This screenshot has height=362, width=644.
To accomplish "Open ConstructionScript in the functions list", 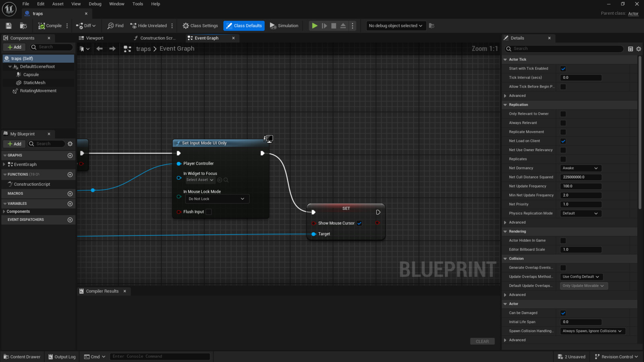I will [32, 184].
